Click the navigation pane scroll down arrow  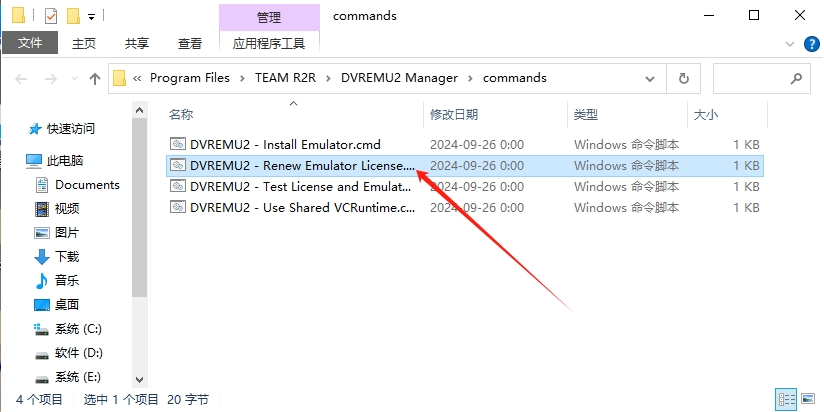coord(139,379)
